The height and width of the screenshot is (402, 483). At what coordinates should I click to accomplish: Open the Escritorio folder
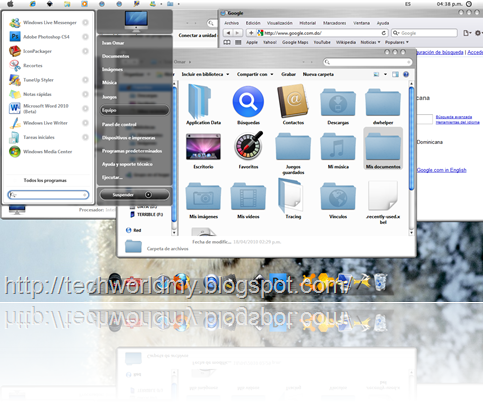203,151
